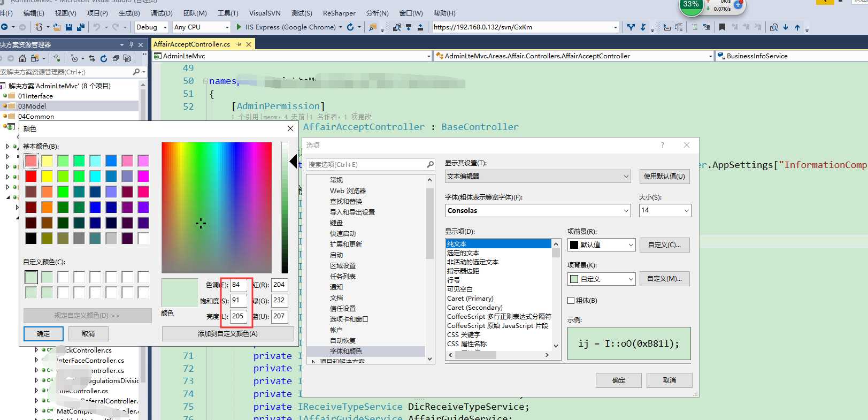Viewport: 868px width, 420px height.
Task: Click foreground 自定义(C)... button
Action: (664, 245)
